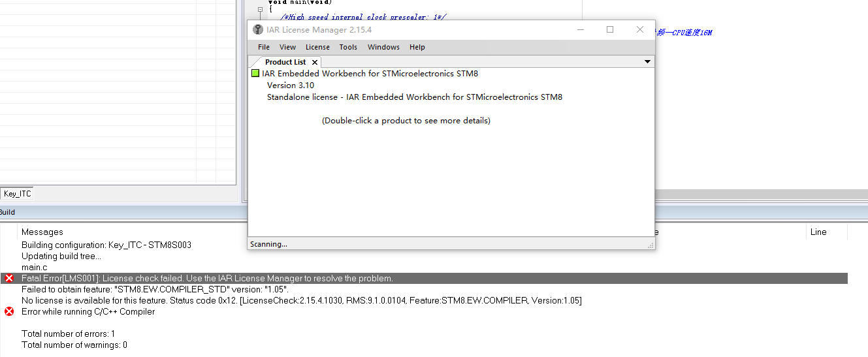Open the Windows menu

pos(383,47)
